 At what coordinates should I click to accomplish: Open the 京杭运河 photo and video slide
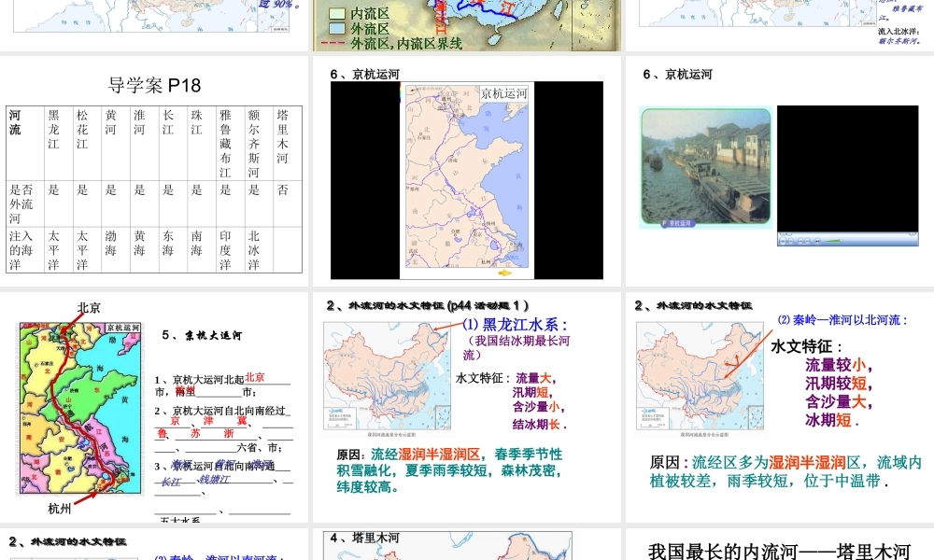pos(780,171)
